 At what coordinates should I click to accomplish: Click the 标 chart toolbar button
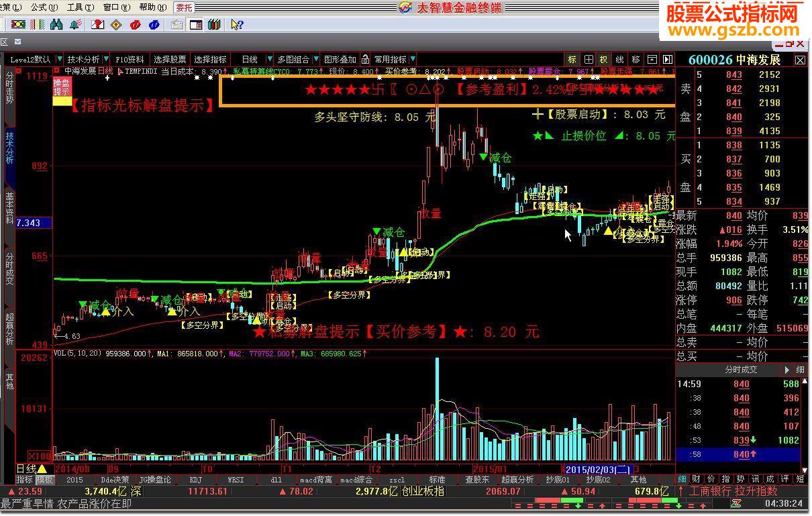point(572,59)
